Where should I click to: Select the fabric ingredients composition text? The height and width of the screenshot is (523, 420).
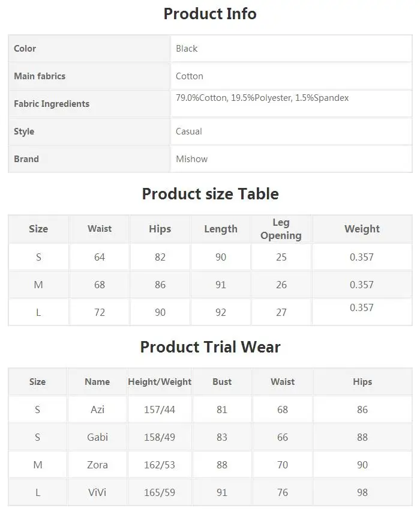click(262, 98)
